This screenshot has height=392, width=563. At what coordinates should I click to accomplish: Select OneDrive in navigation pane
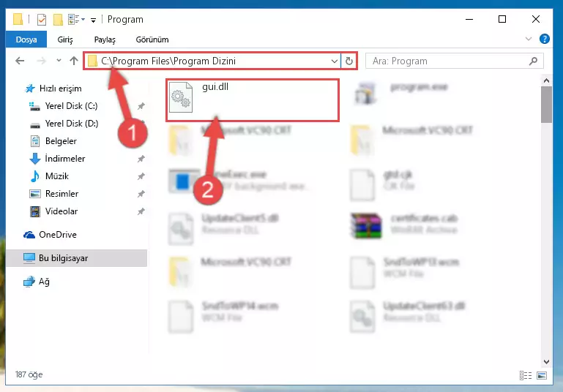(50, 235)
